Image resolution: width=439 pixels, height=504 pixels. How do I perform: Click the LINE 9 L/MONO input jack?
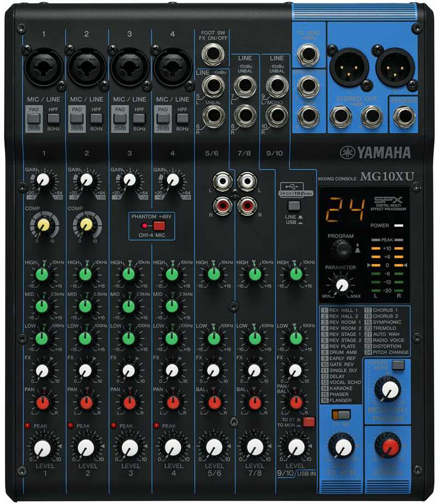[x=277, y=86]
